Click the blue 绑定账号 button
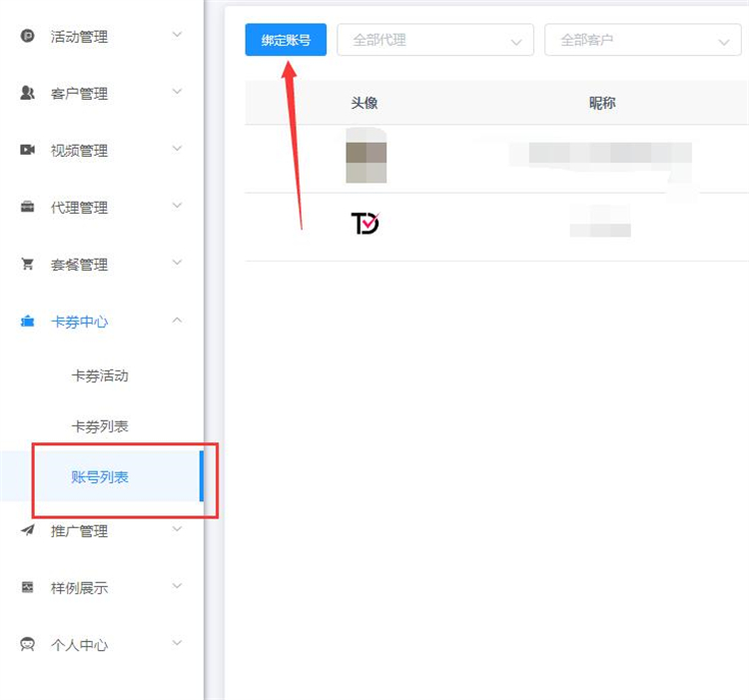 [286, 40]
